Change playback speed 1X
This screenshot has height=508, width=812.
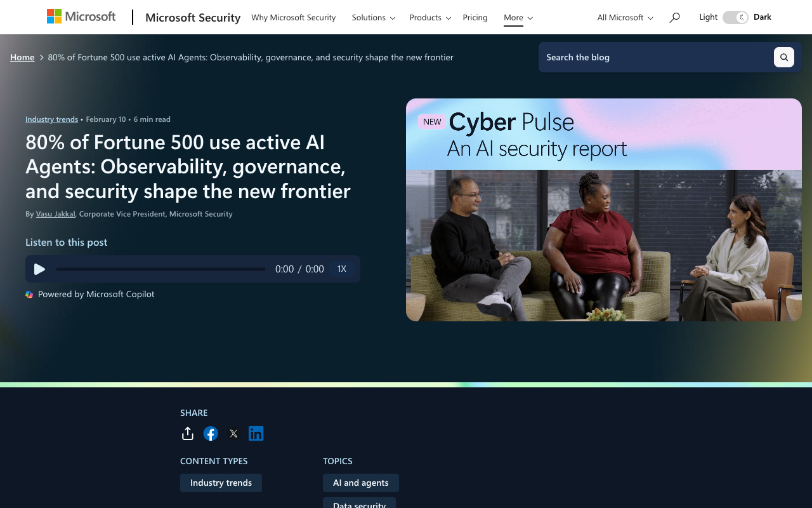(342, 269)
